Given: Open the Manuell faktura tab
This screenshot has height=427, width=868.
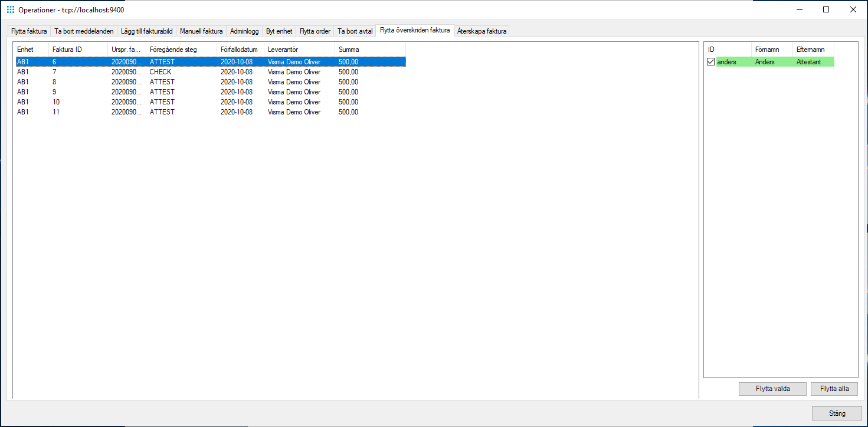Looking at the screenshot, I should (x=202, y=31).
